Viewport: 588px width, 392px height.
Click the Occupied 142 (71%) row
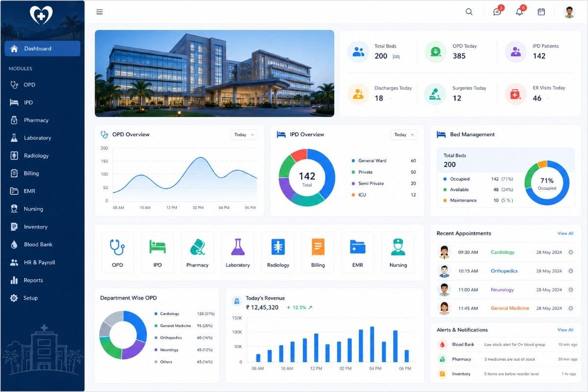(x=478, y=179)
